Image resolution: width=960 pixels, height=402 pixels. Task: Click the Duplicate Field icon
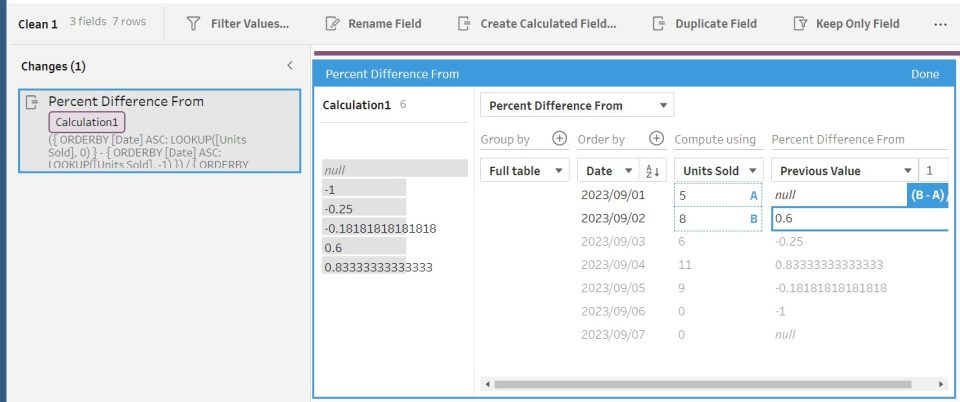click(x=659, y=24)
